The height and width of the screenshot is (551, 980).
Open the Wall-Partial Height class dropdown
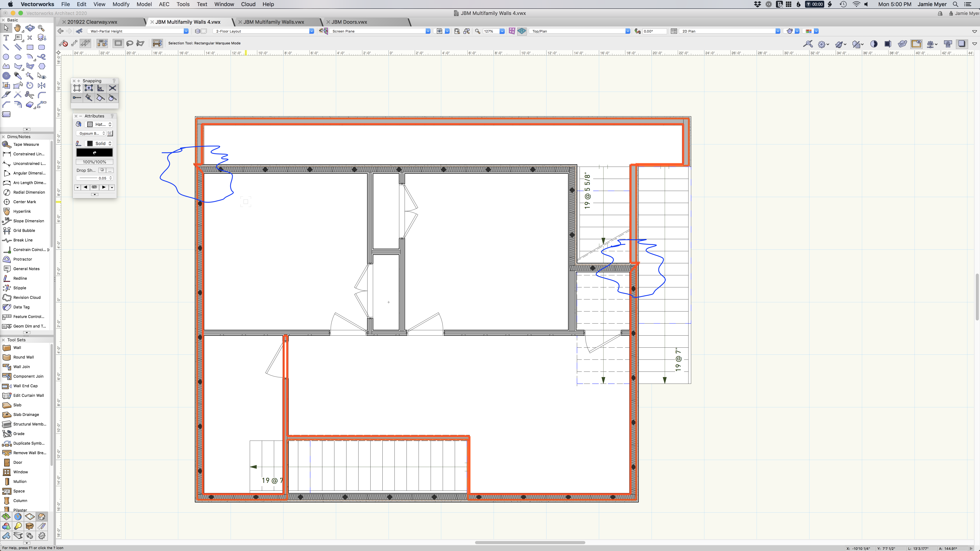coord(186,31)
